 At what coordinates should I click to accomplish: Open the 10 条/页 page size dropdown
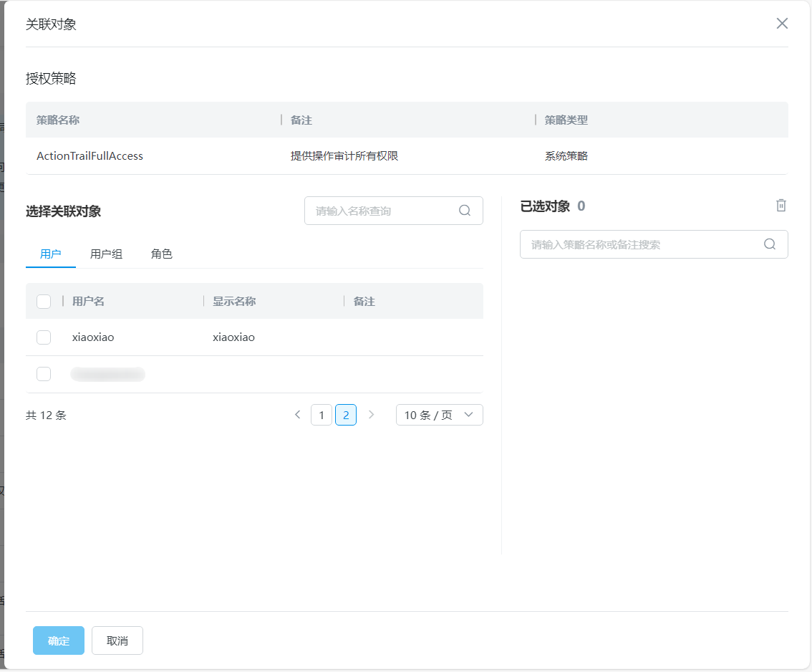click(439, 415)
